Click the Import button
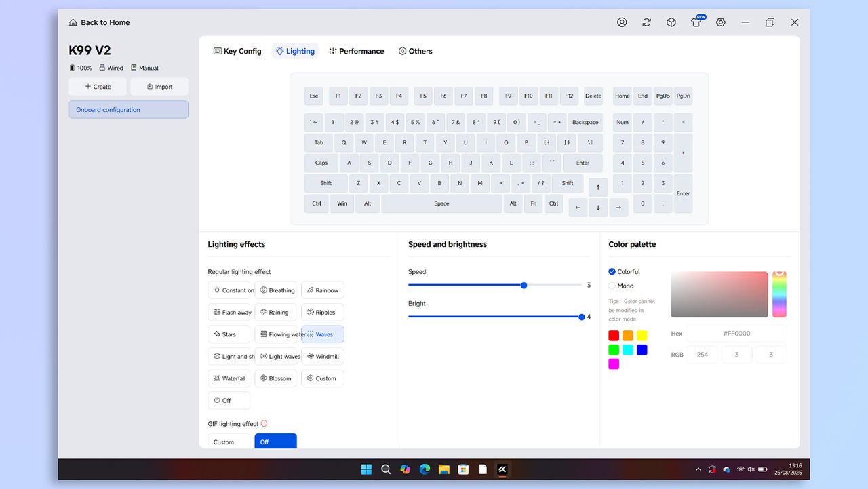The height and width of the screenshot is (489, 868). (x=159, y=87)
